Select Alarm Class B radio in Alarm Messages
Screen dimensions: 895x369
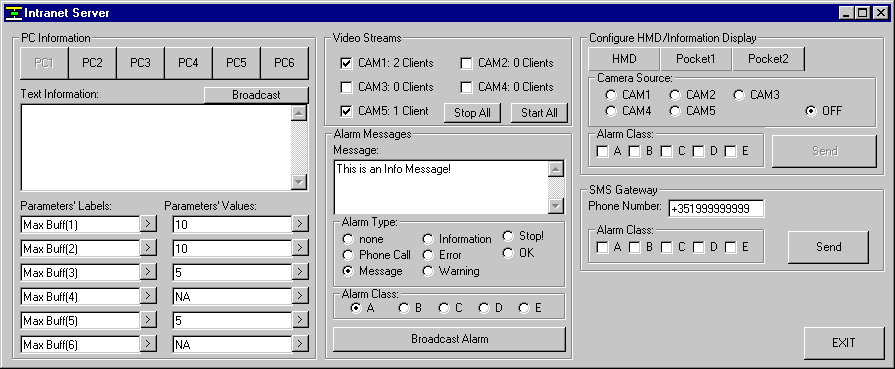click(x=404, y=308)
